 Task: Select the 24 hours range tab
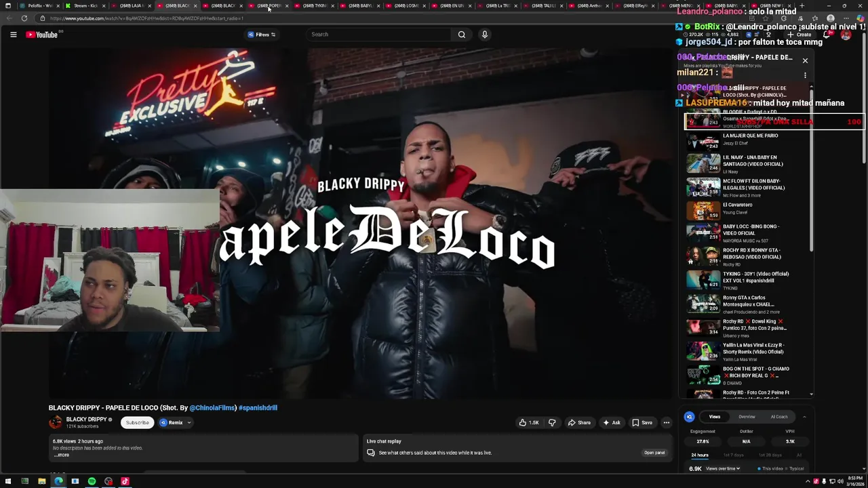tap(700, 455)
